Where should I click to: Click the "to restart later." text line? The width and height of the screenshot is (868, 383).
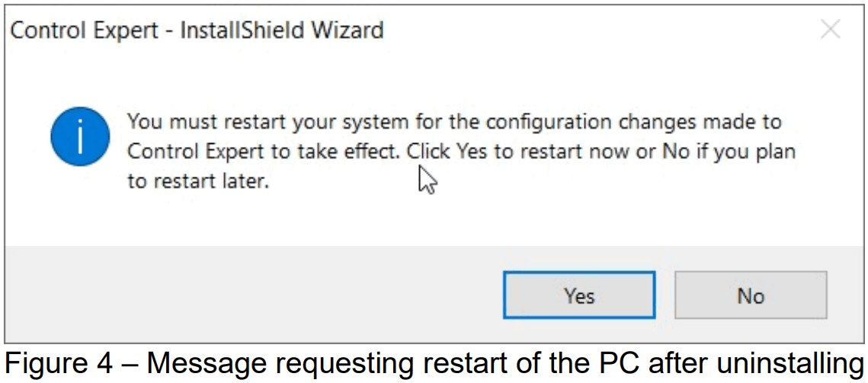tap(198, 183)
